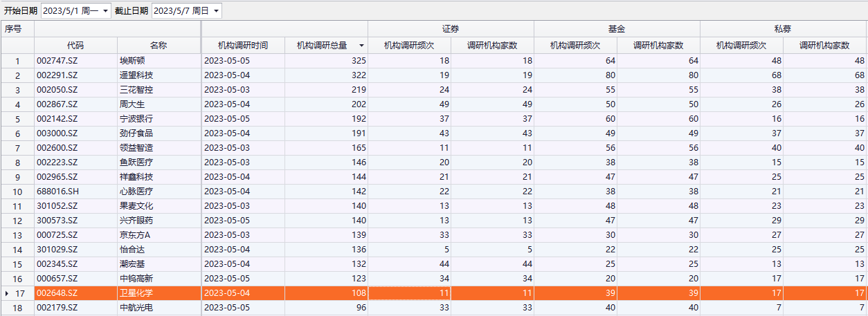
Task: Select the highlighted 卫星化学 row
Action: coord(136,293)
